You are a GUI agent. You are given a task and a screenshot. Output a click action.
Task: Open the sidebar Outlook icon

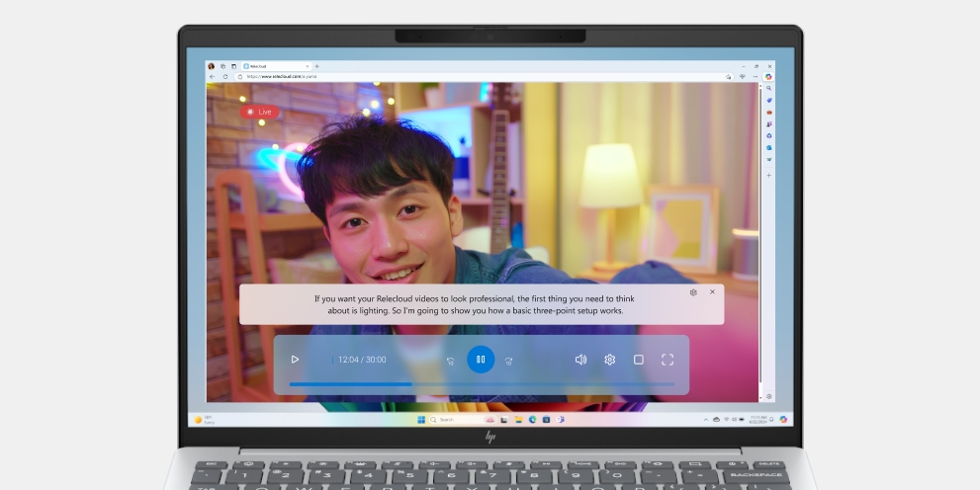[x=768, y=148]
